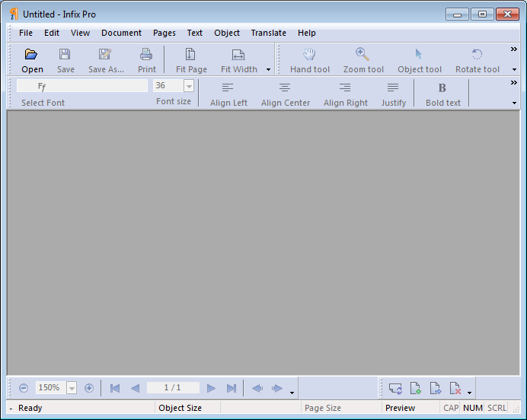Click the page number field

[173, 388]
